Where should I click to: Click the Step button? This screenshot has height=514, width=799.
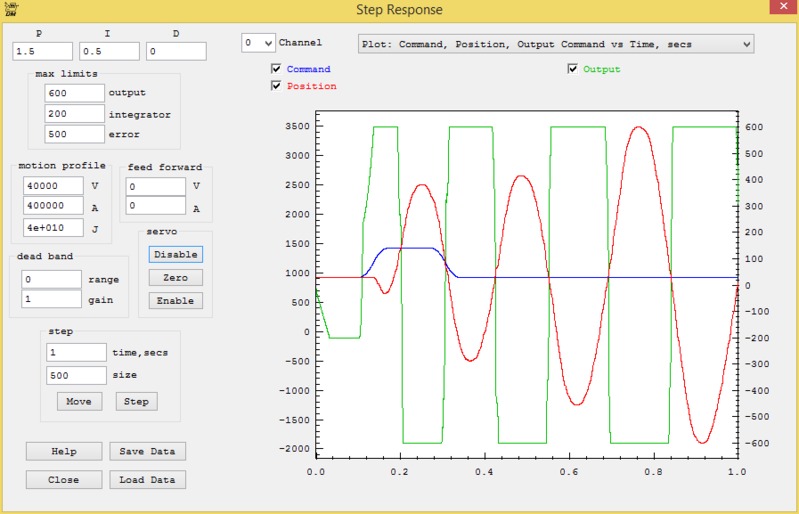137,402
